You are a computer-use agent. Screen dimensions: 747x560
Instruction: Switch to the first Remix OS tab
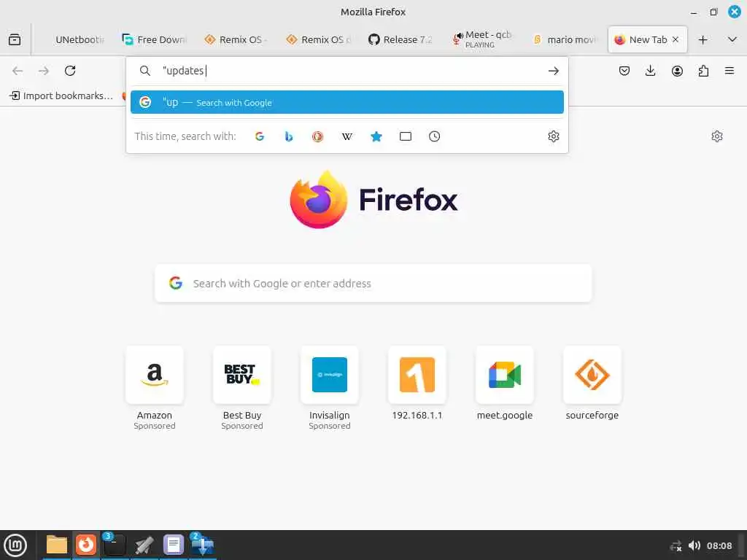click(236, 39)
